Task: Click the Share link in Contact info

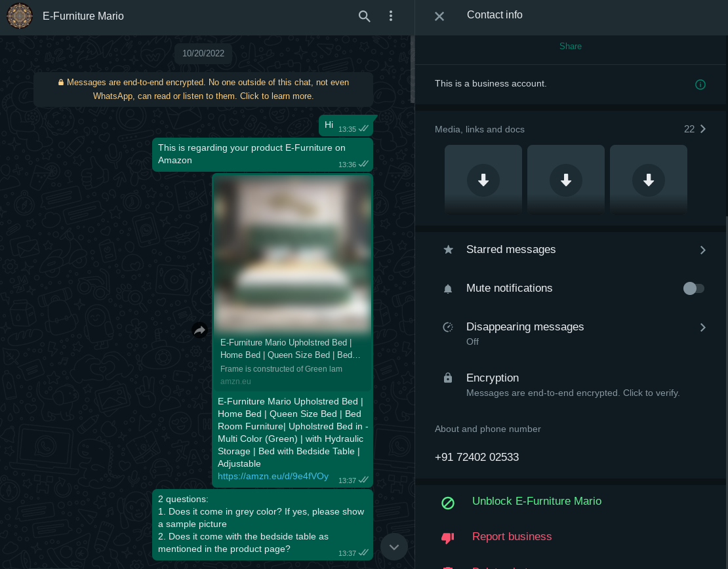Action: (x=571, y=47)
